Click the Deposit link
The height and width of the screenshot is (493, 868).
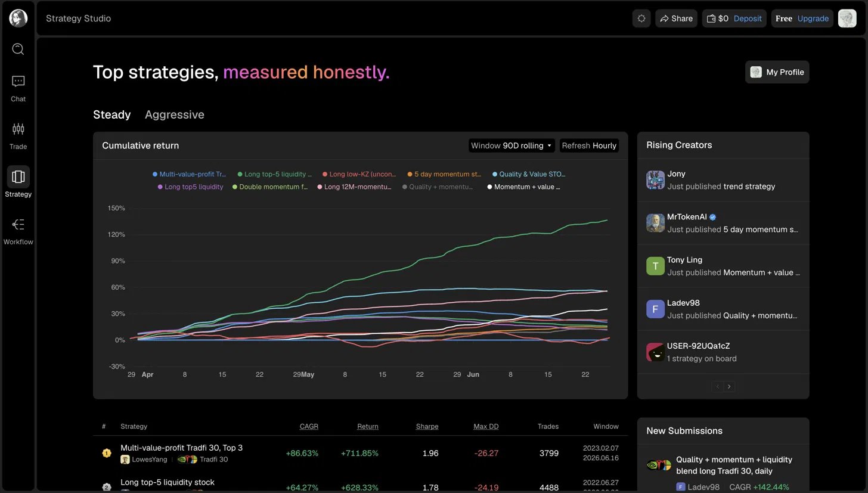748,18
